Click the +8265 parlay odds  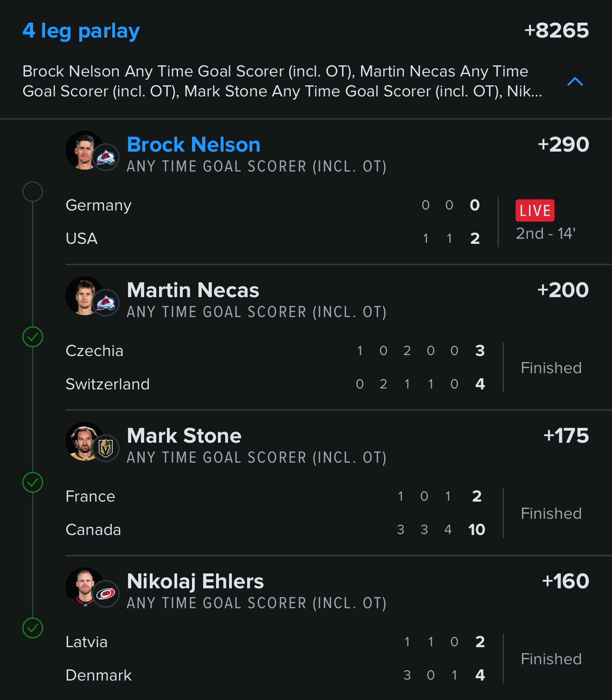click(x=557, y=30)
